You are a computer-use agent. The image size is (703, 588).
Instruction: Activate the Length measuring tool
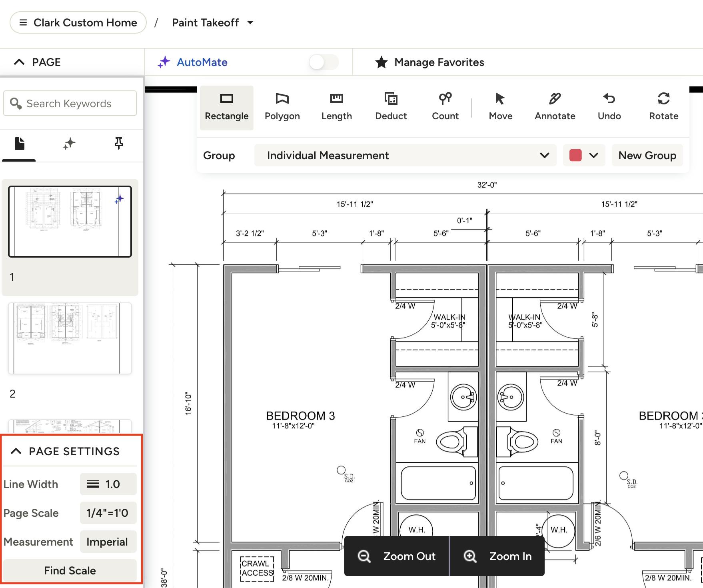[x=336, y=107]
